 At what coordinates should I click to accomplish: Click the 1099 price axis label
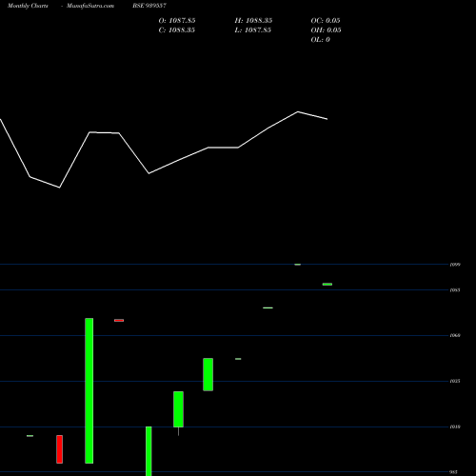[455, 265]
